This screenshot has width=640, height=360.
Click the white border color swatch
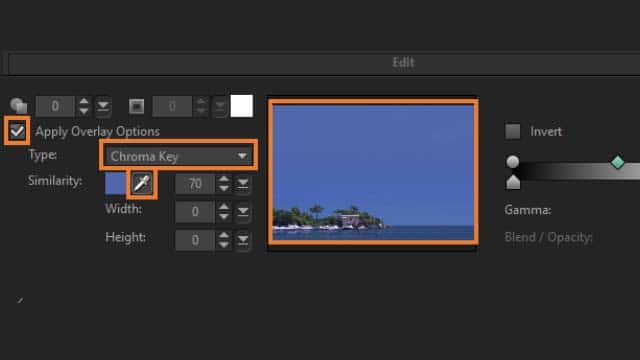242,106
